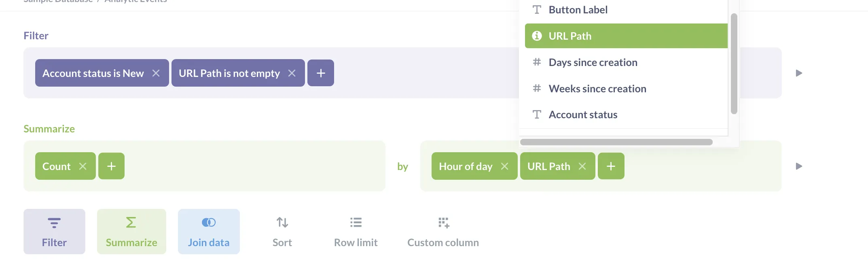
Task: Preview the Filter step results
Action: 799,73
